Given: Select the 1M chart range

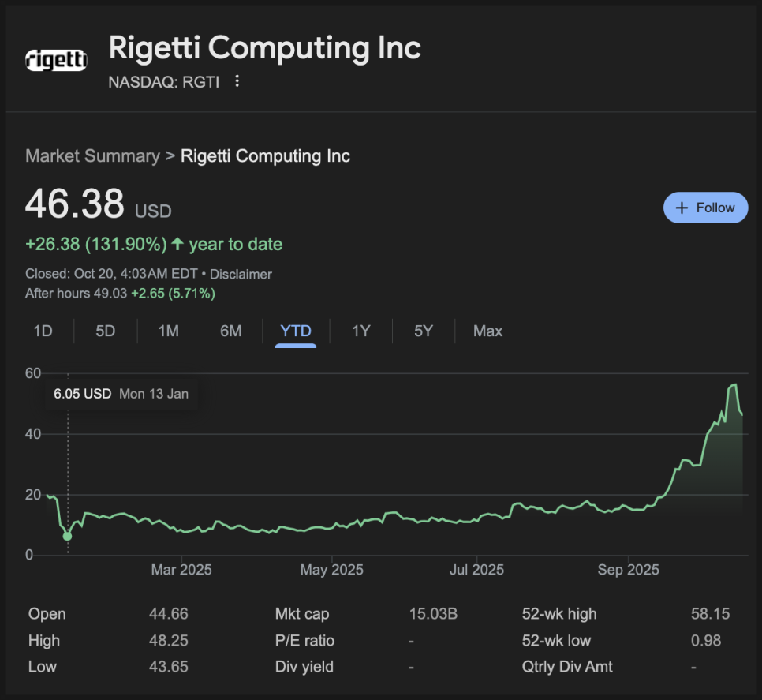Looking at the screenshot, I should click(x=168, y=331).
